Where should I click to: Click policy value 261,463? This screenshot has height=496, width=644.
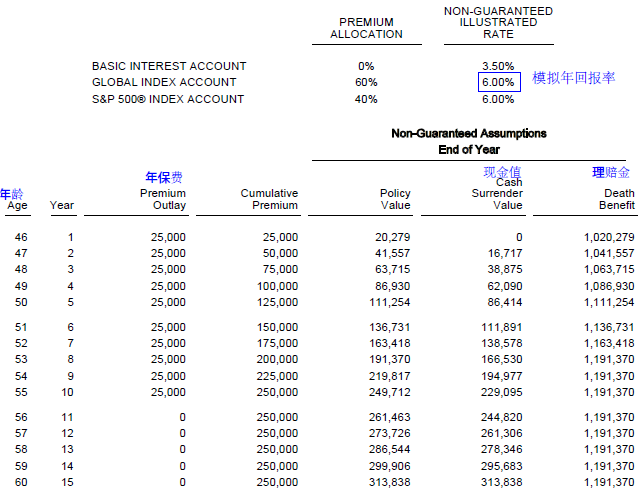[x=389, y=417]
